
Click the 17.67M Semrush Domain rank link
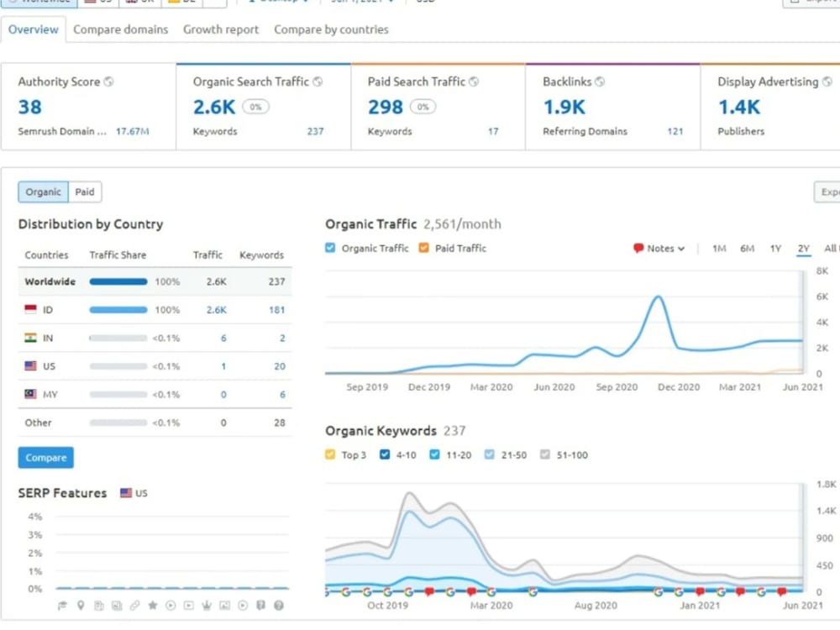[x=133, y=131]
